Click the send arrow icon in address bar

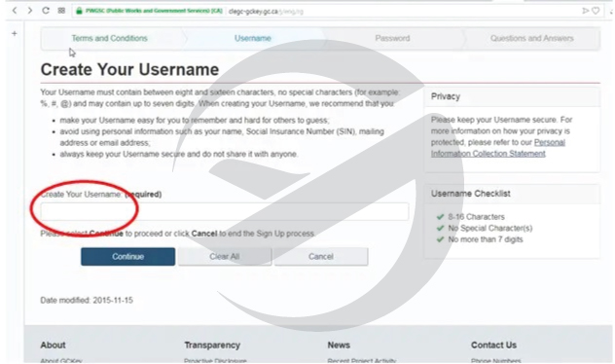pyautogui.click(x=585, y=11)
